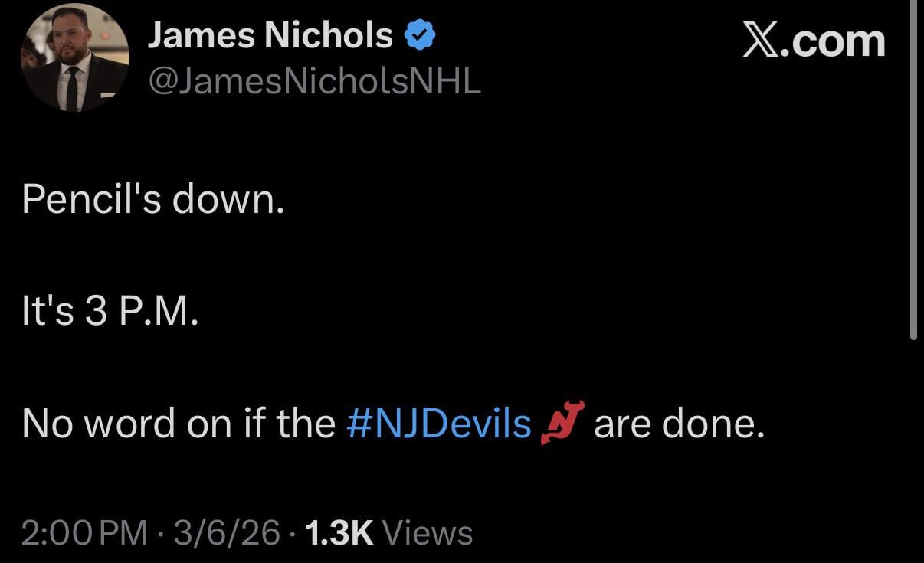Click the word "It's" in the second line
The image size is (924, 563).
[x=48, y=313]
